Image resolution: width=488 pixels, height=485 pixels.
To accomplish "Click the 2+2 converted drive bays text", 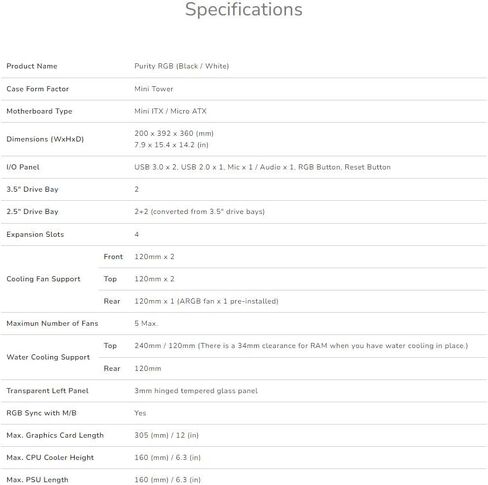I will [199, 211].
